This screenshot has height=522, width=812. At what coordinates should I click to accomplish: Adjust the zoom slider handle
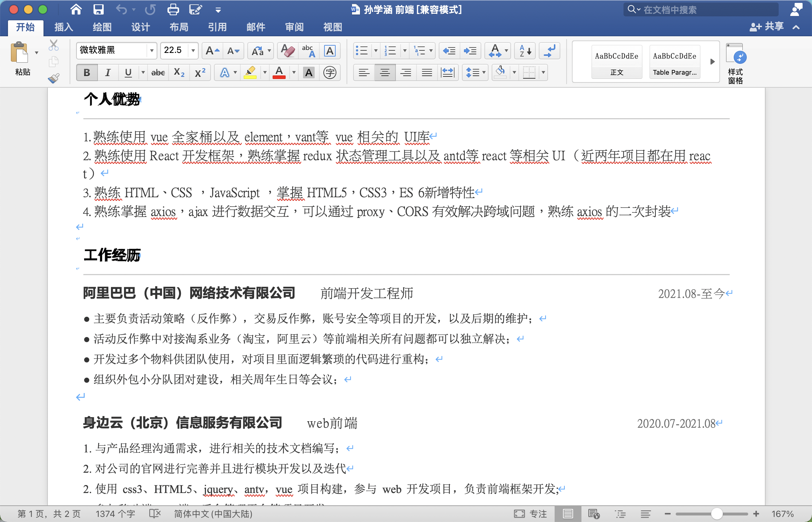(717, 514)
